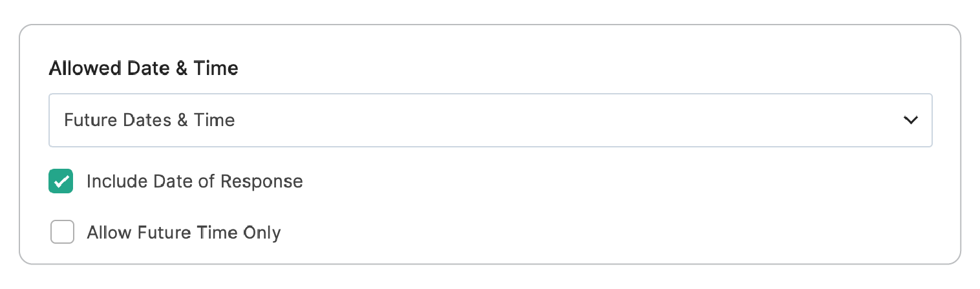Toggle the green checked checkbox

(61, 182)
